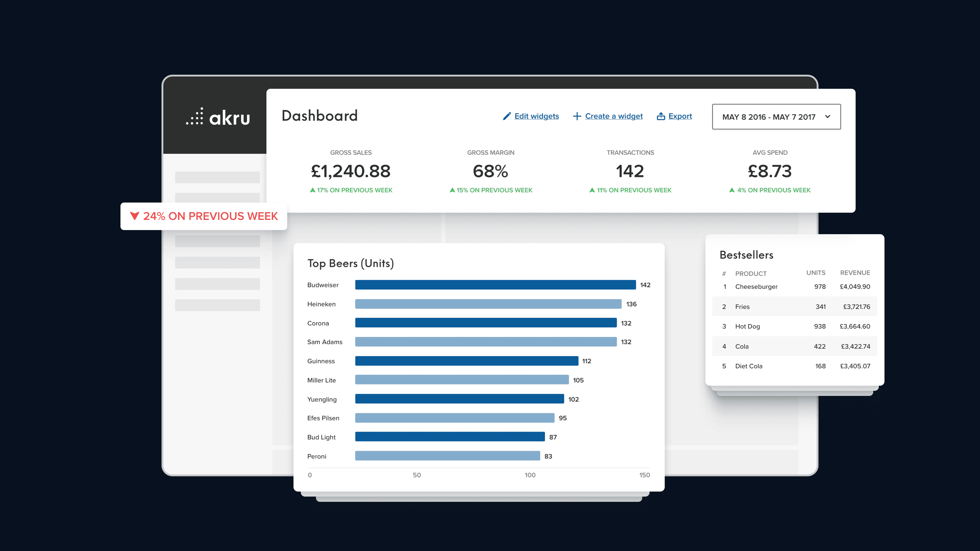This screenshot has width=980, height=551.
Task: Click the 938 units cell for Hot Dog
Action: 819,326
